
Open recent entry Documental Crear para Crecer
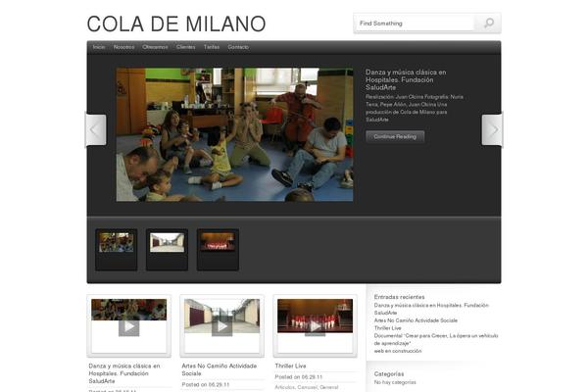click(x=436, y=339)
